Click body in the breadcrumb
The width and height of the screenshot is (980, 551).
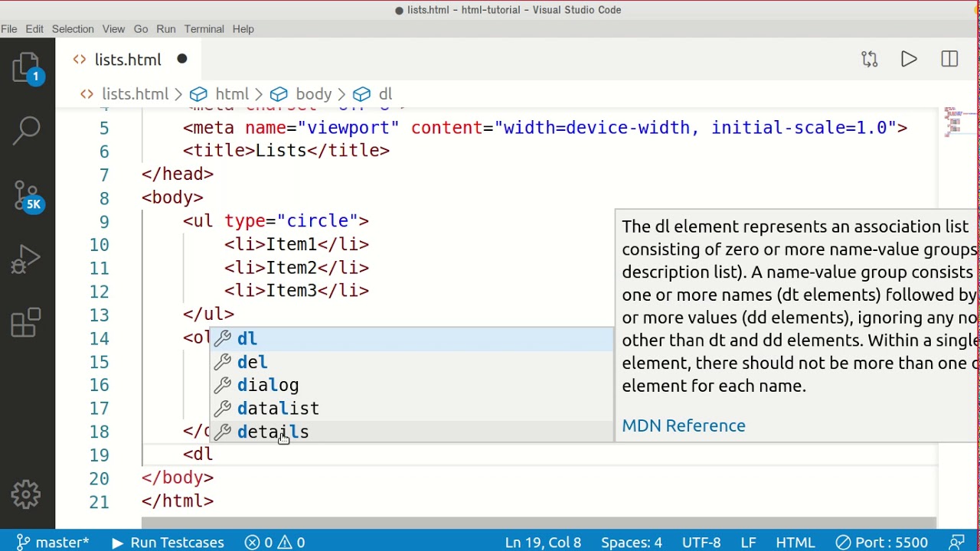(x=314, y=94)
